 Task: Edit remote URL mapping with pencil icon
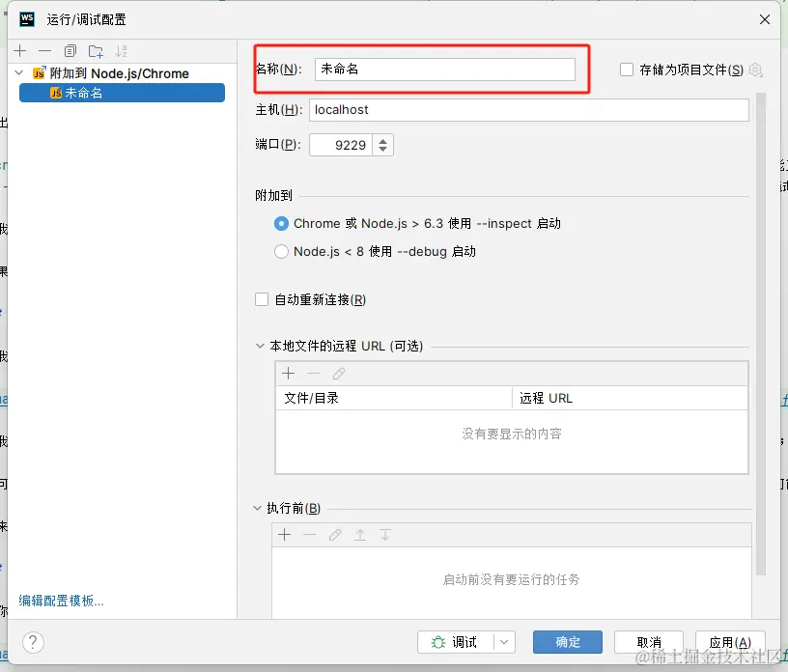339,374
